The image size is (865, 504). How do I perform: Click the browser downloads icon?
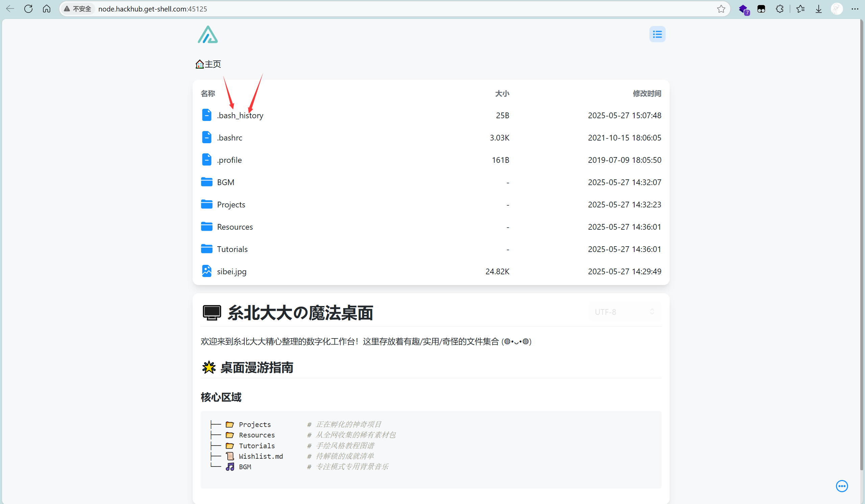(x=819, y=8)
